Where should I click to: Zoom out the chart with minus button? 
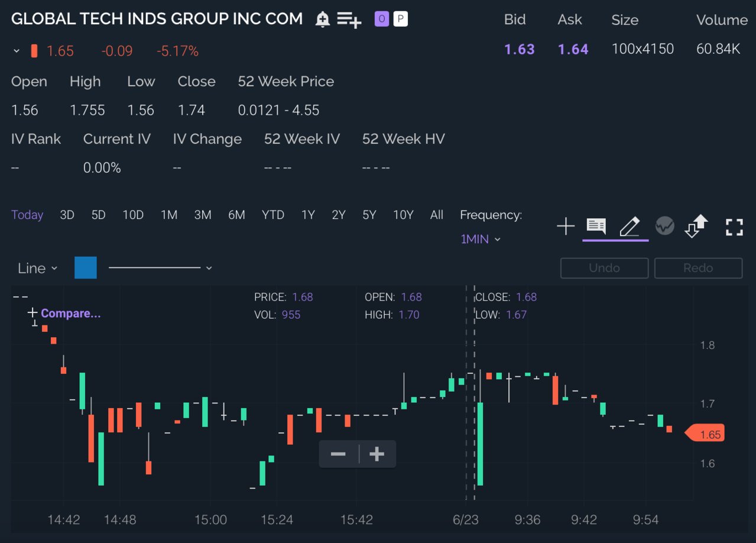click(338, 454)
